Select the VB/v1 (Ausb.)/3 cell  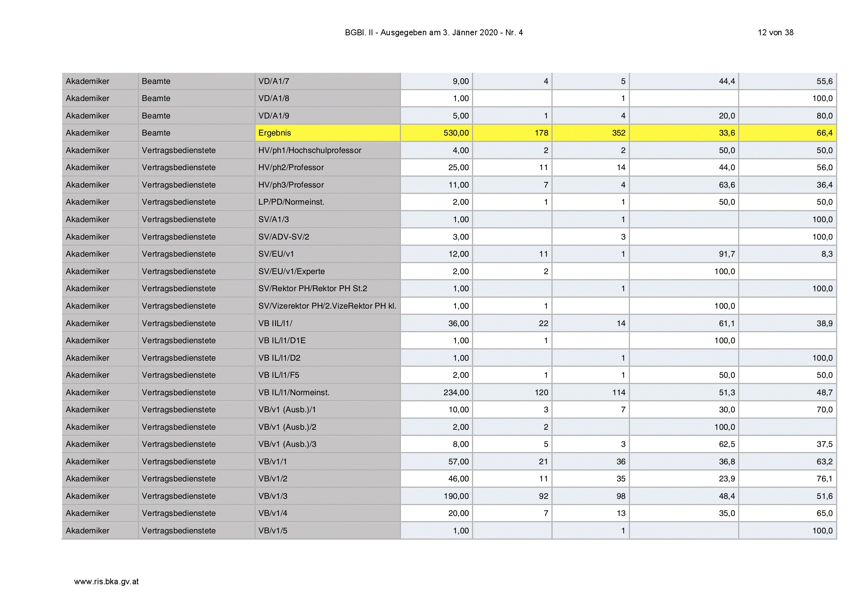point(328,444)
